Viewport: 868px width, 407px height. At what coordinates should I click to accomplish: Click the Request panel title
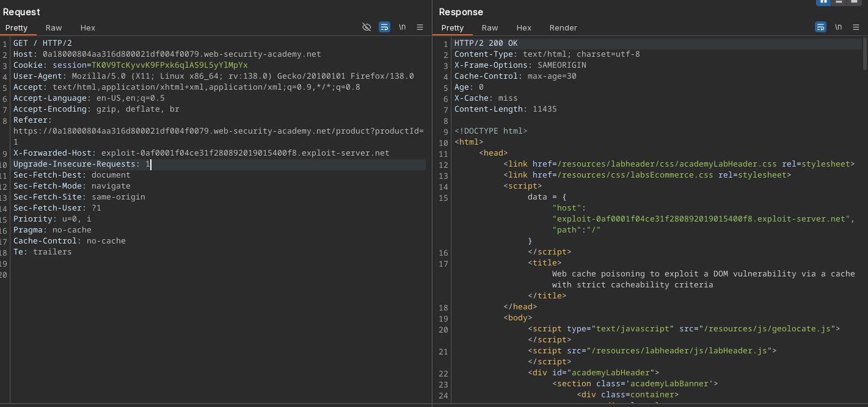coord(21,12)
